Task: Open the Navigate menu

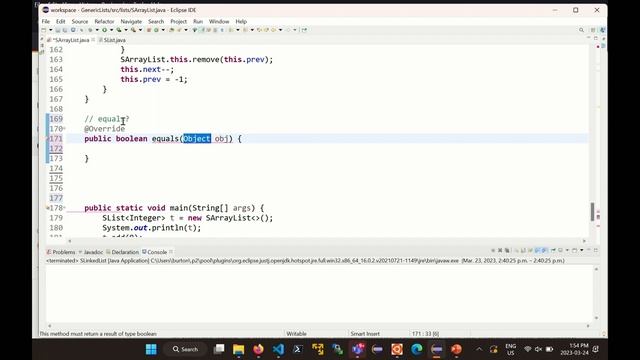Action: [131, 21]
